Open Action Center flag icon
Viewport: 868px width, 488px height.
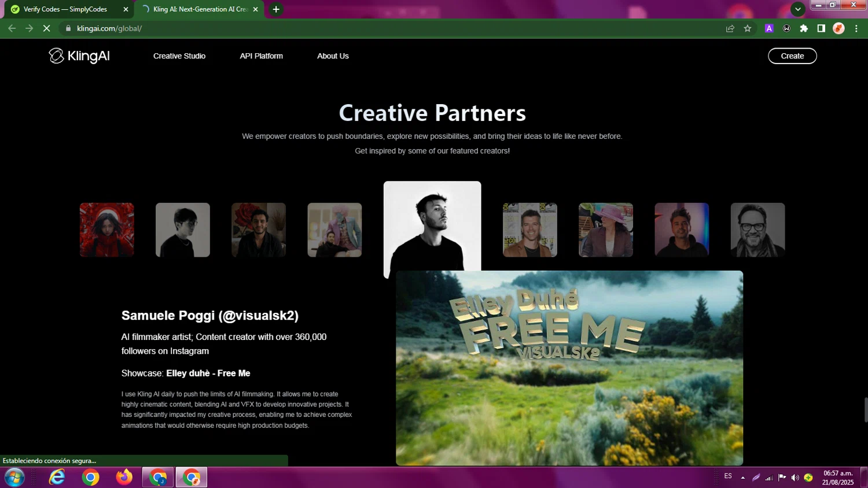pyautogui.click(x=782, y=478)
